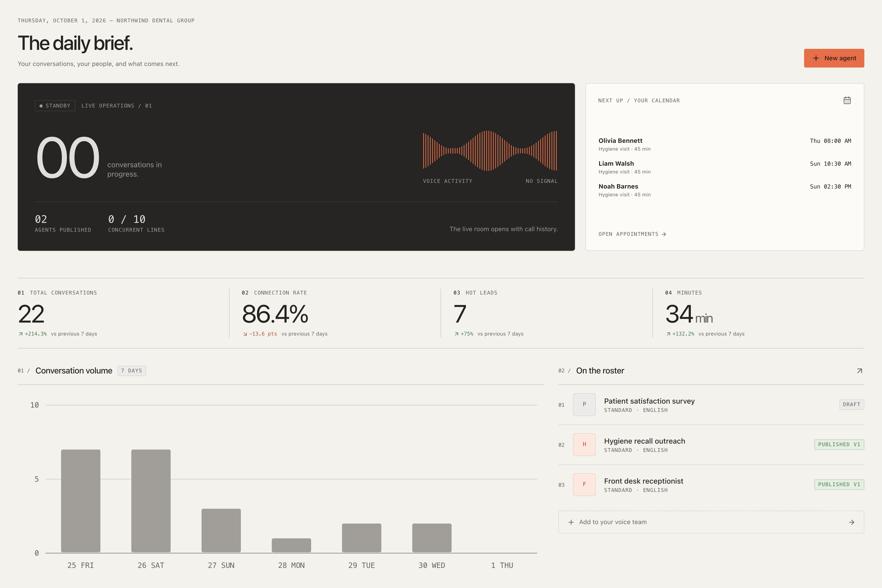Screen dimensions: 882x588
Task: Click the 02 agents published value
Action: click(x=41, y=219)
